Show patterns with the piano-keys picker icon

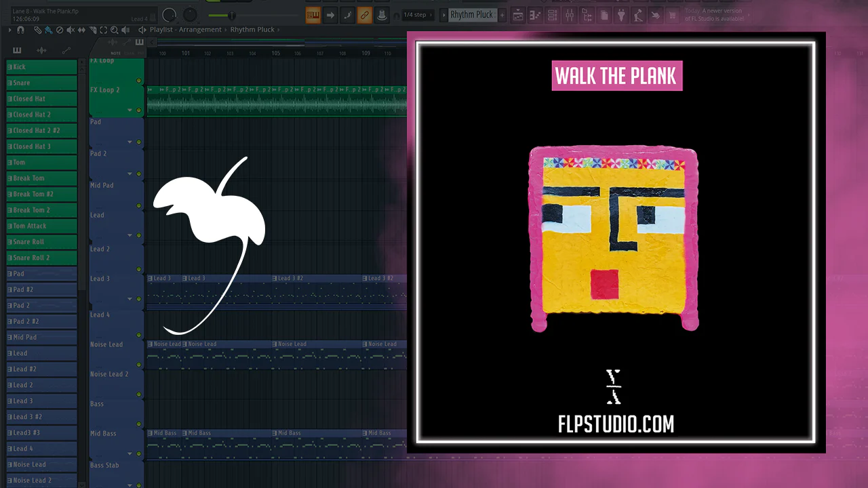[x=17, y=50]
